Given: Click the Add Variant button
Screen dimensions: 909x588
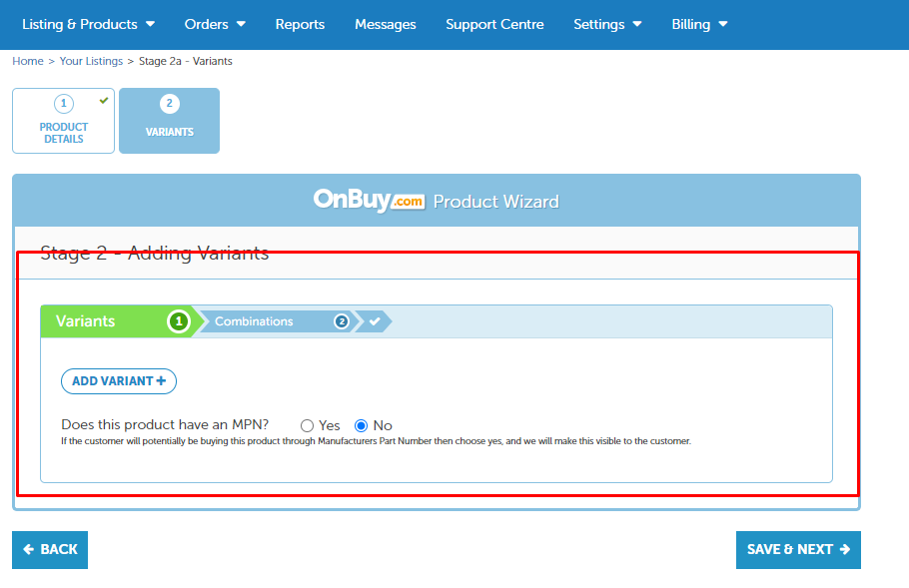Looking at the screenshot, I should [119, 381].
